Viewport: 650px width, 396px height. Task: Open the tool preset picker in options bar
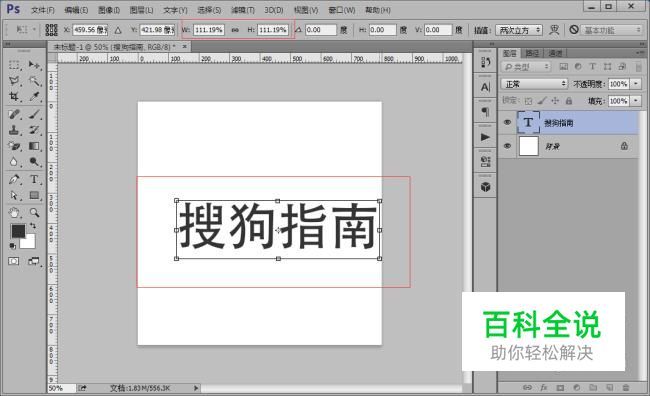(26, 30)
